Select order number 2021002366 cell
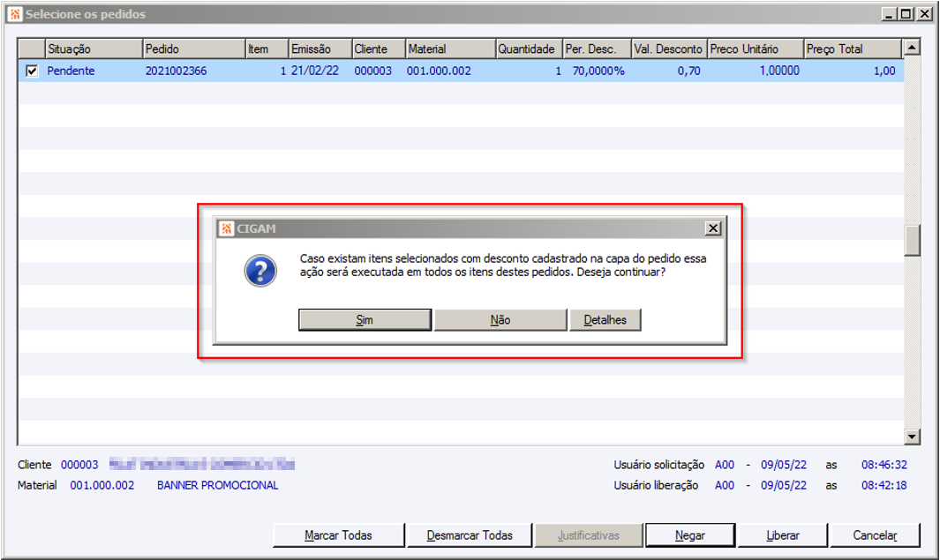The height and width of the screenshot is (560, 940). tap(176, 71)
